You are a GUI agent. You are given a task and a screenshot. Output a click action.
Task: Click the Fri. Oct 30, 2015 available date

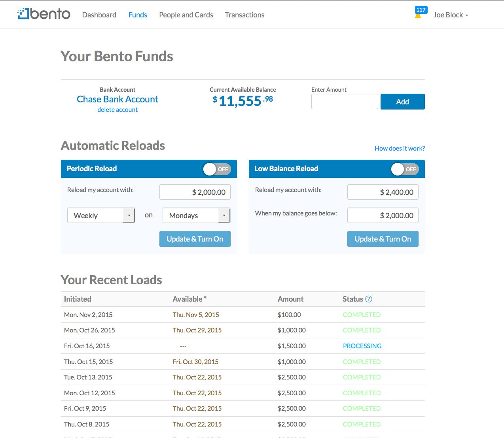195,362
